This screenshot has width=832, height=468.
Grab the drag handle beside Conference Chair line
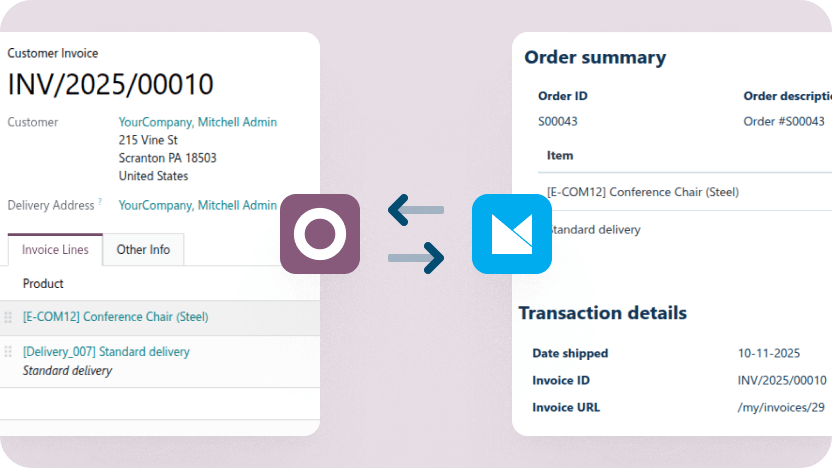pos(9,317)
